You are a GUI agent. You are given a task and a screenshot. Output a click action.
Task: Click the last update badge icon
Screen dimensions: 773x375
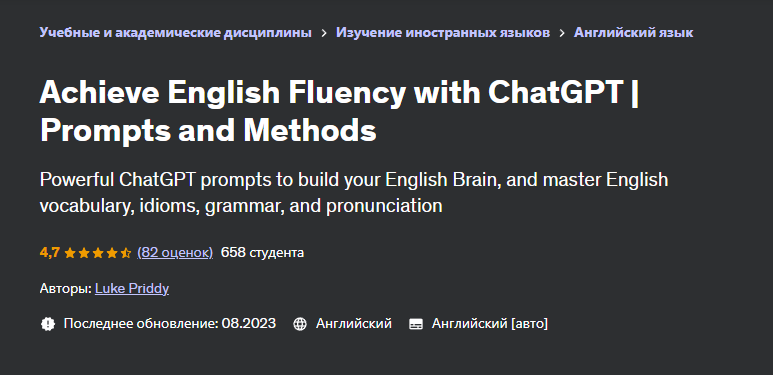pyautogui.click(x=48, y=324)
